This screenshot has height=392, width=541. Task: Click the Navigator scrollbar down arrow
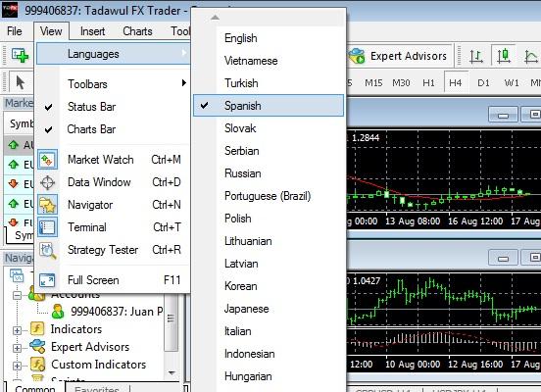(x=172, y=373)
